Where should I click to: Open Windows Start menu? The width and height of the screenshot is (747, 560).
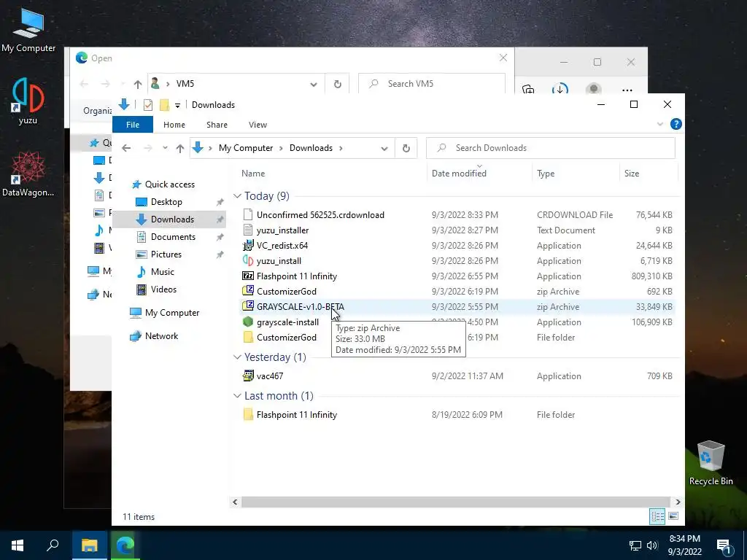coord(18,545)
